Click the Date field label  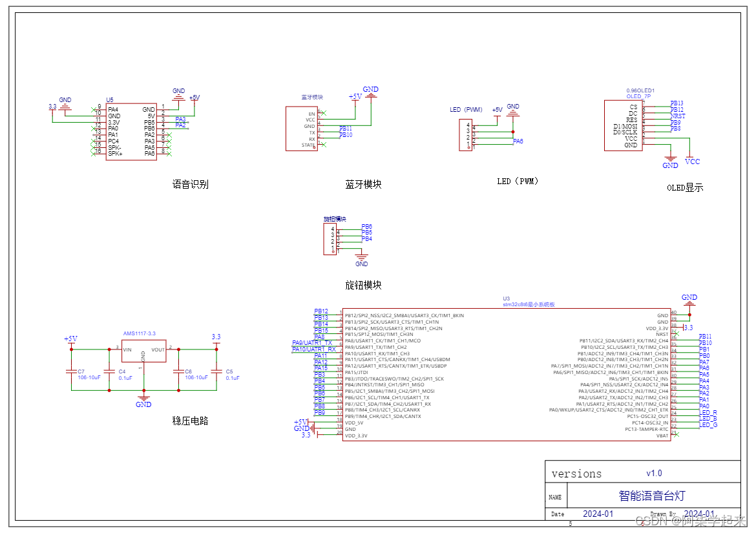[558, 514]
